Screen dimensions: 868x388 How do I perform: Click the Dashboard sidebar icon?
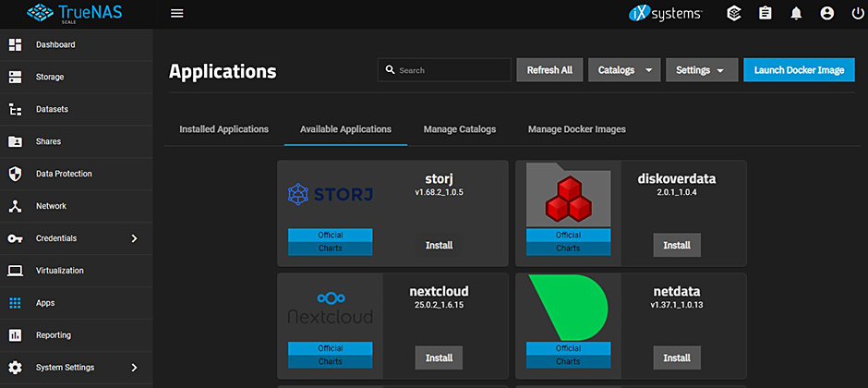coord(15,45)
